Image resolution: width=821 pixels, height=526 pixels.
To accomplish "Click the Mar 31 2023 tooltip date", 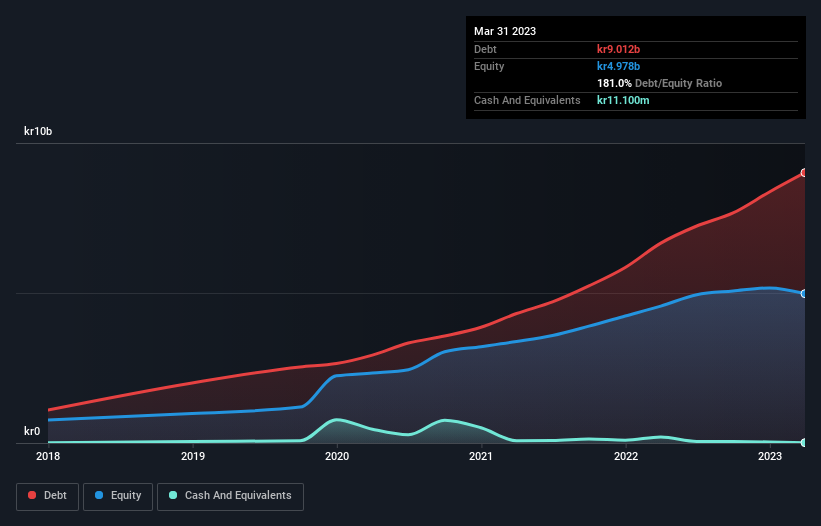I will tap(505, 31).
